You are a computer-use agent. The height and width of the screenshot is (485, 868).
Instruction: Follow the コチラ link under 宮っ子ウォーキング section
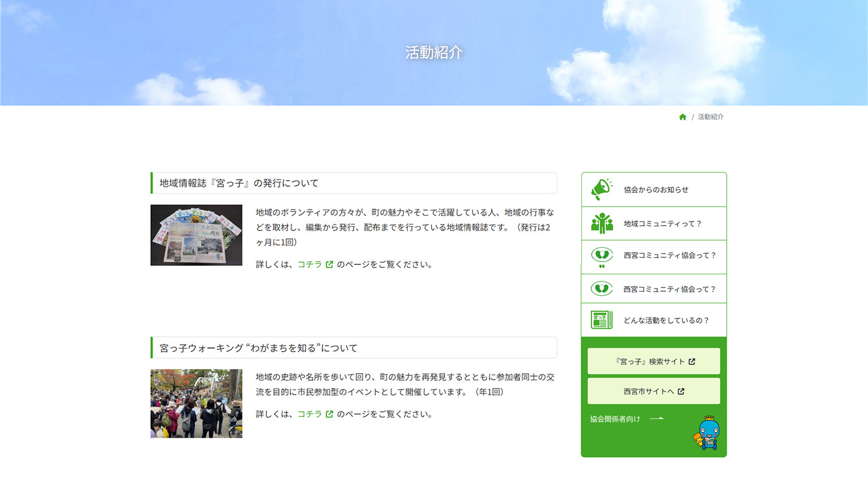click(315, 414)
